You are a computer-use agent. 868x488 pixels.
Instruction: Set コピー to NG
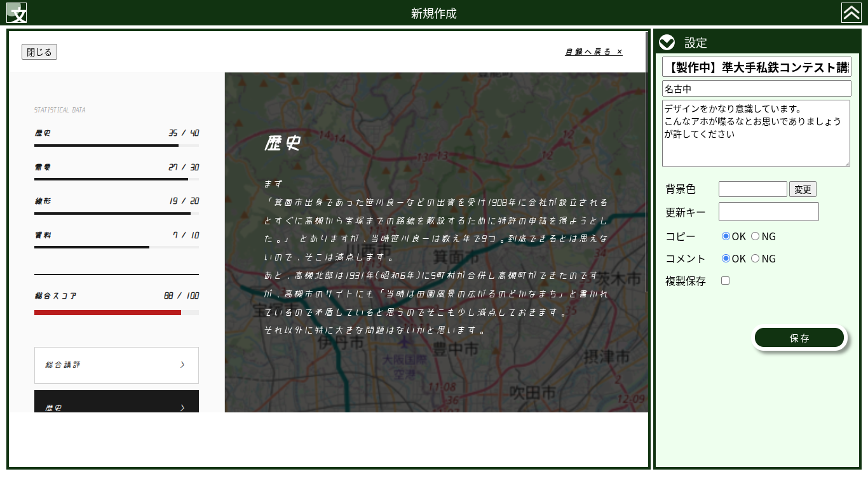756,236
